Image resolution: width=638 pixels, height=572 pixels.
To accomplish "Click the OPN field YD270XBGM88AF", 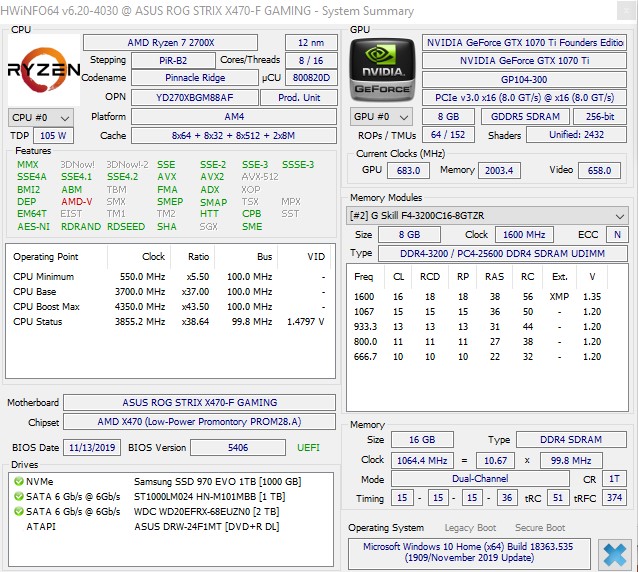I will (x=194, y=98).
